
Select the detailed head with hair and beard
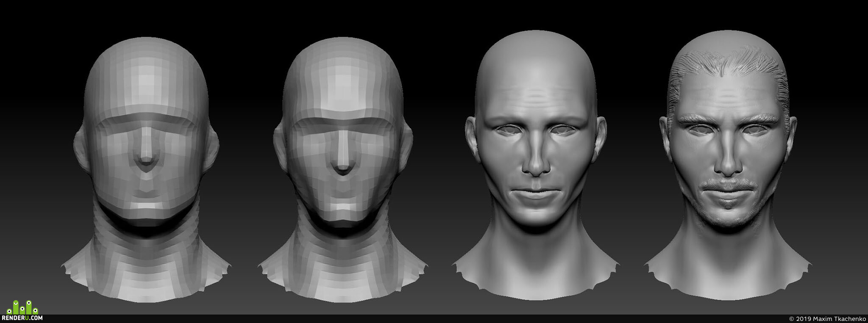pos(728,165)
